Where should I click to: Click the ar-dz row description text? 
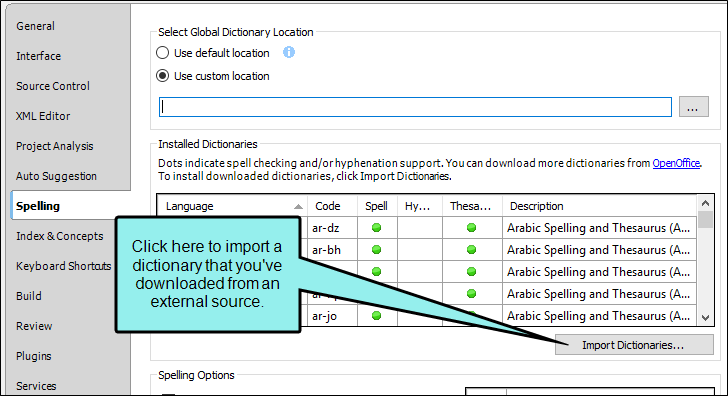pyautogui.click(x=598, y=228)
